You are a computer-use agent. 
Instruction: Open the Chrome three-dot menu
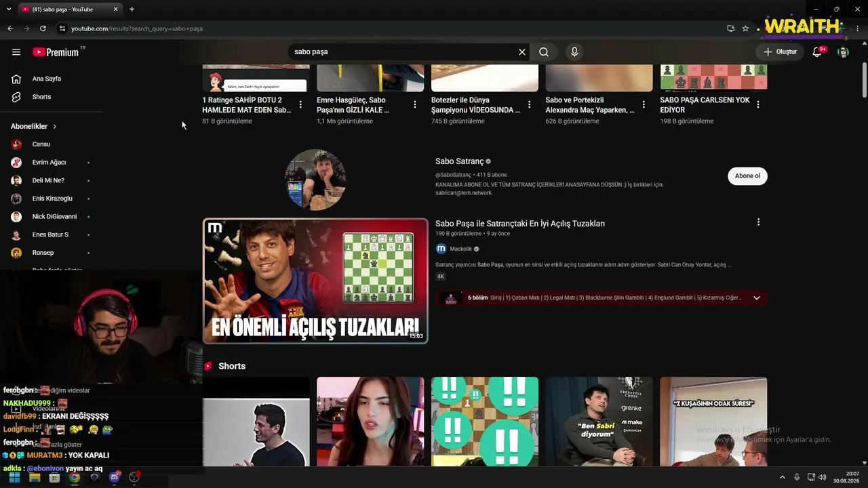857,28
